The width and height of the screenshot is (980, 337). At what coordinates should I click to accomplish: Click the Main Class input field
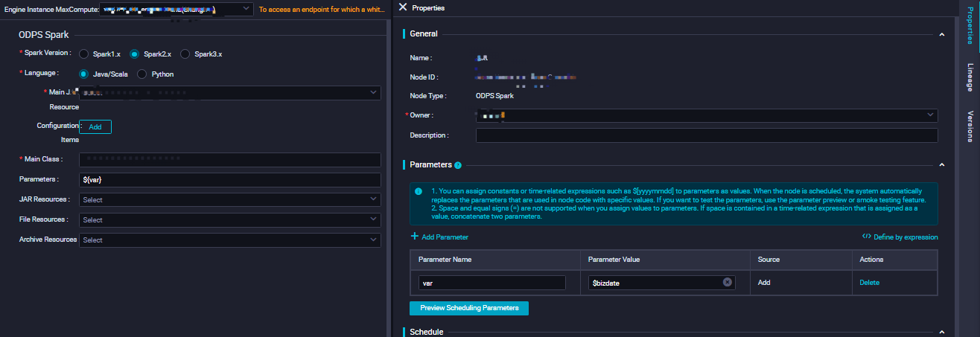point(230,159)
